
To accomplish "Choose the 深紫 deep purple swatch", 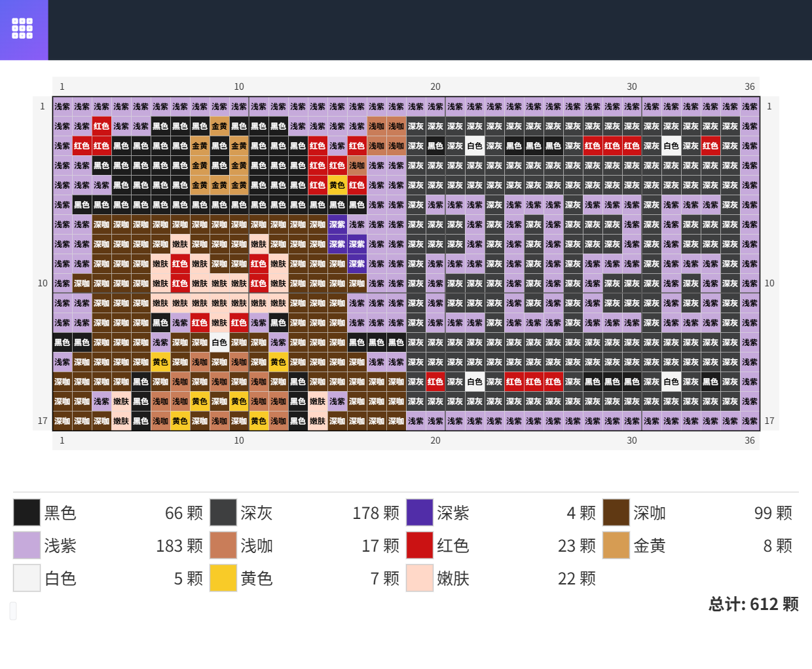I will click(420, 512).
